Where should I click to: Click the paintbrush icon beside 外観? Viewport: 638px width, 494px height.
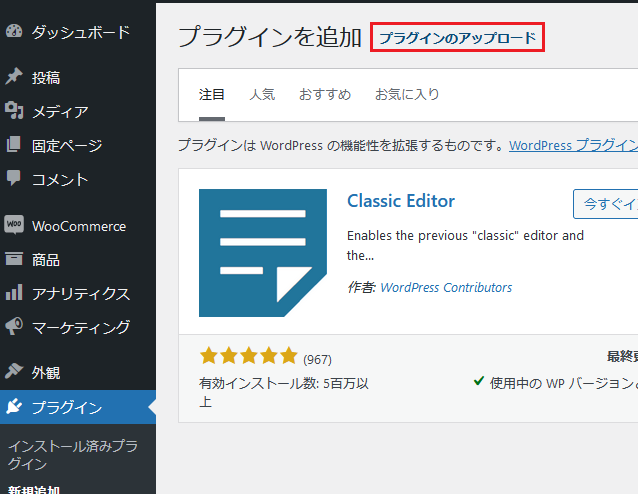click(x=14, y=371)
